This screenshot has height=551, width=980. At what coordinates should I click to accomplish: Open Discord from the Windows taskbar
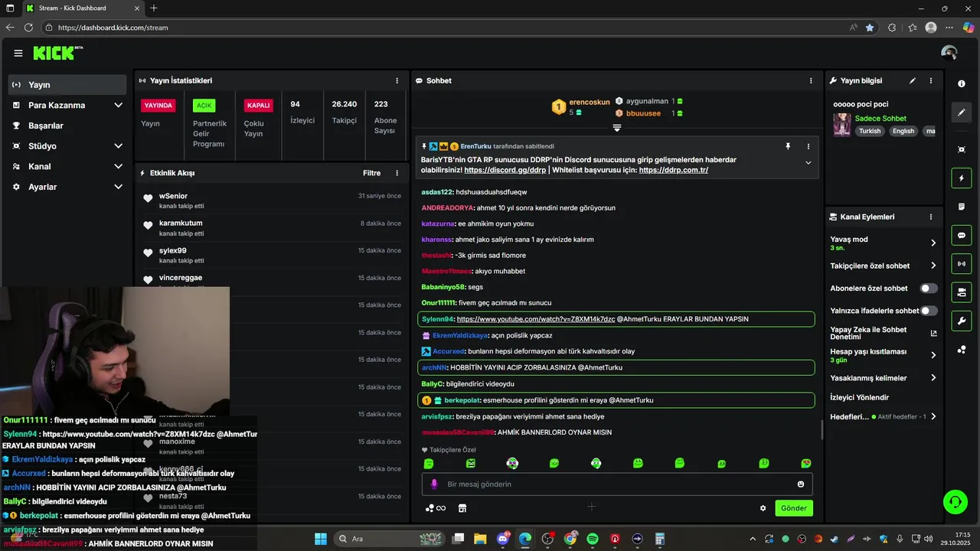(503, 539)
